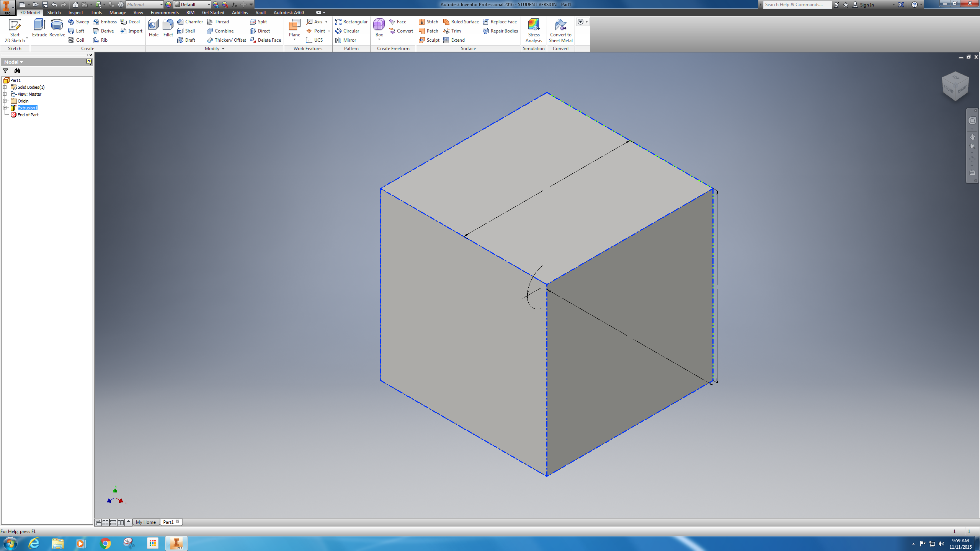Click the Replace Face tool
This screenshot has height=551, width=980.
tap(500, 22)
